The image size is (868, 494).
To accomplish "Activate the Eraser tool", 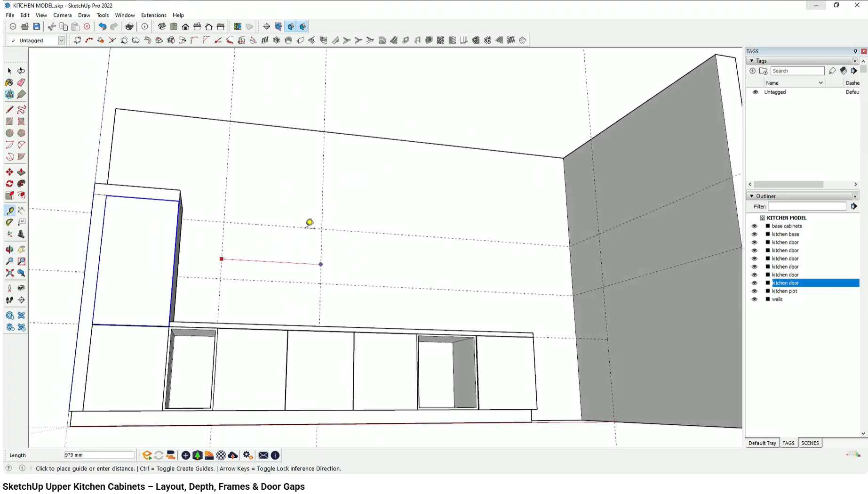I will point(21,83).
